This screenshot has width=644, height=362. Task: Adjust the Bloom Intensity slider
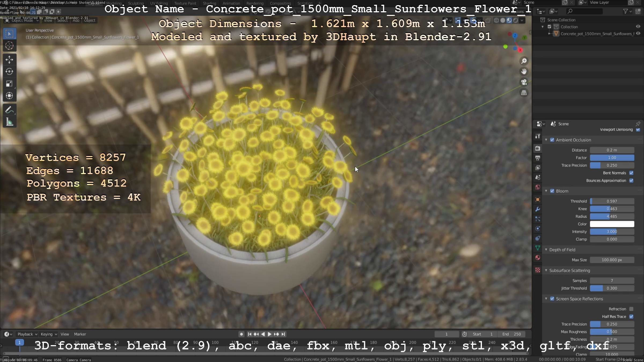[x=612, y=232]
